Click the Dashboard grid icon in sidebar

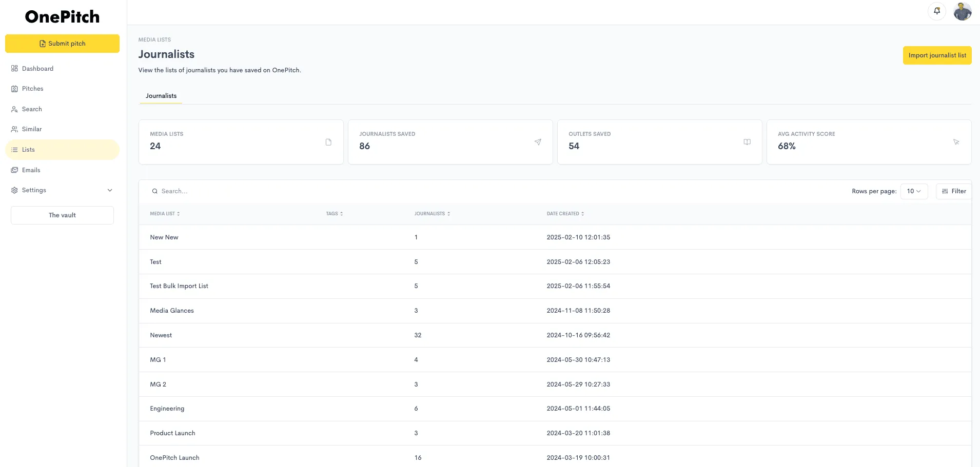14,69
